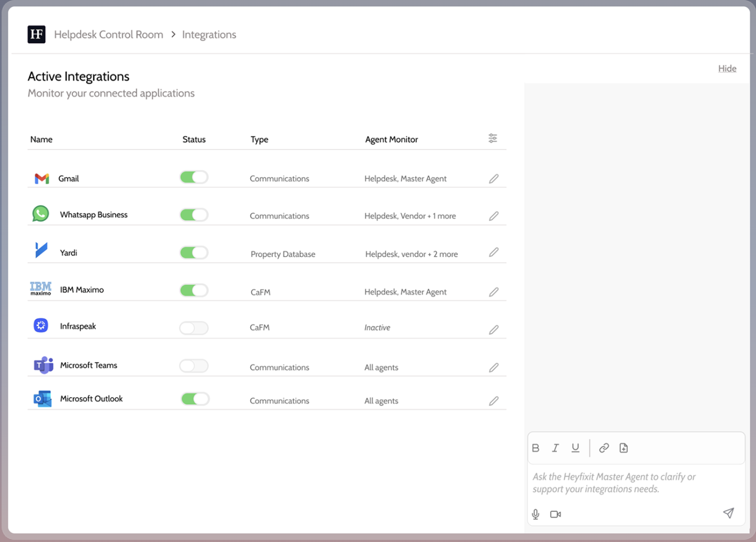Click the Microsoft Outlook logo
756x542 pixels.
[43, 399]
